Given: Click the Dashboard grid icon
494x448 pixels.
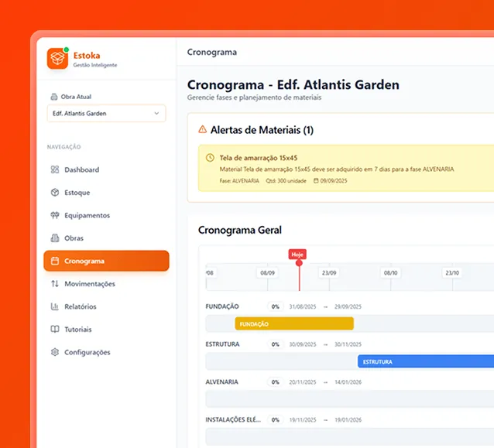Looking at the screenshot, I should [55, 169].
